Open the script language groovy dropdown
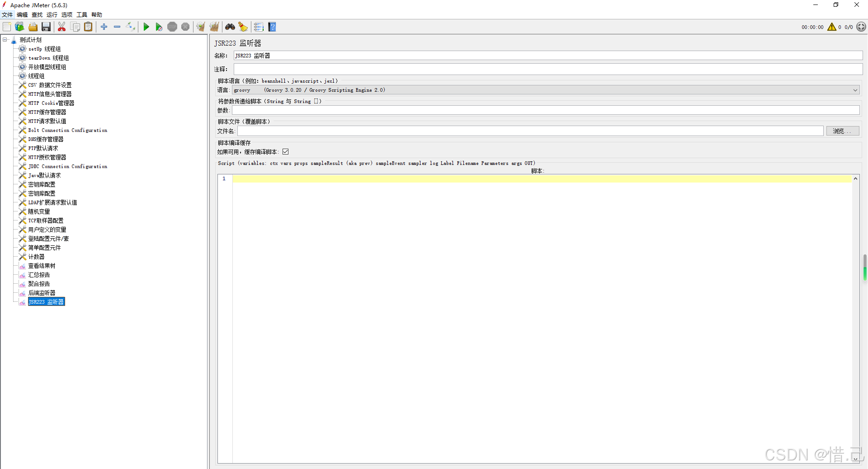This screenshot has height=469, width=868. coord(546,90)
